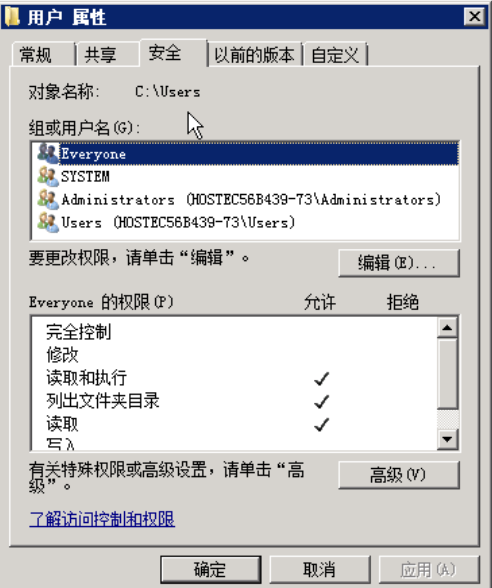Image resolution: width=492 pixels, height=588 pixels.
Task: Click the Everyone group icon
Action: coord(48,154)
